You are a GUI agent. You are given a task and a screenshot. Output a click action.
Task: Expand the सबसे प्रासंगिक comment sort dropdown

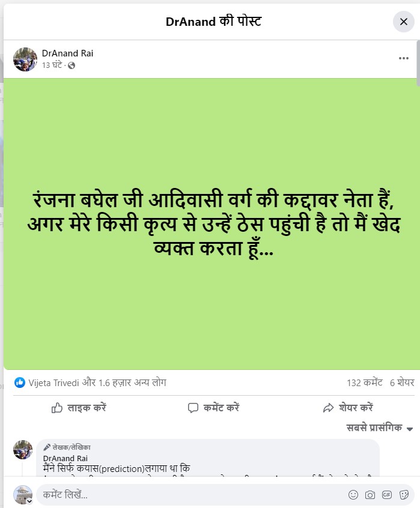tap(380, 428)
